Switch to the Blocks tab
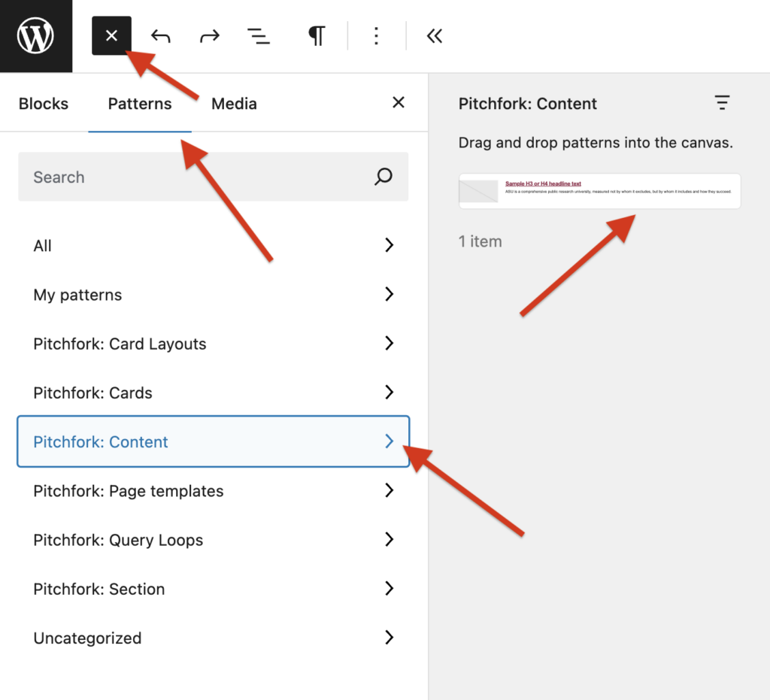Image resolution: width=770 pixels, height=700 pixels. [44, 104]
